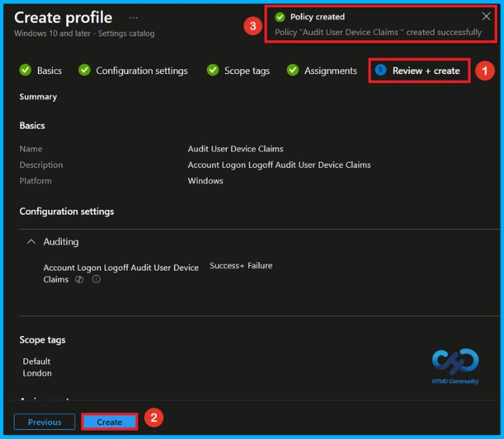Screen dimensions: 504x439
Task: Show info tooltip for Audit User Device Claims
Action: point(96,279)
